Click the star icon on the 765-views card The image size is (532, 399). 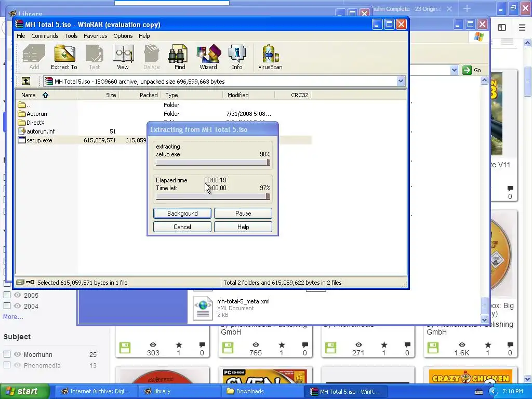[282, 345]
